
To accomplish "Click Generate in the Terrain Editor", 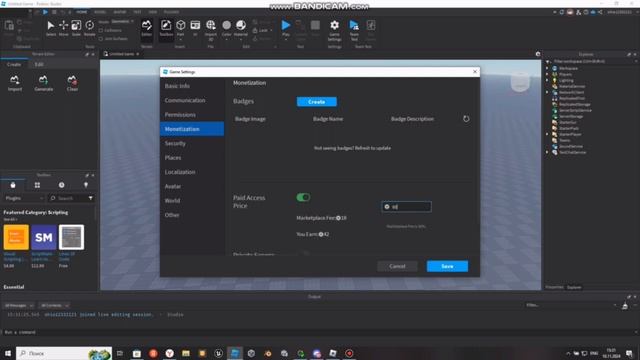I will (44, 83).
